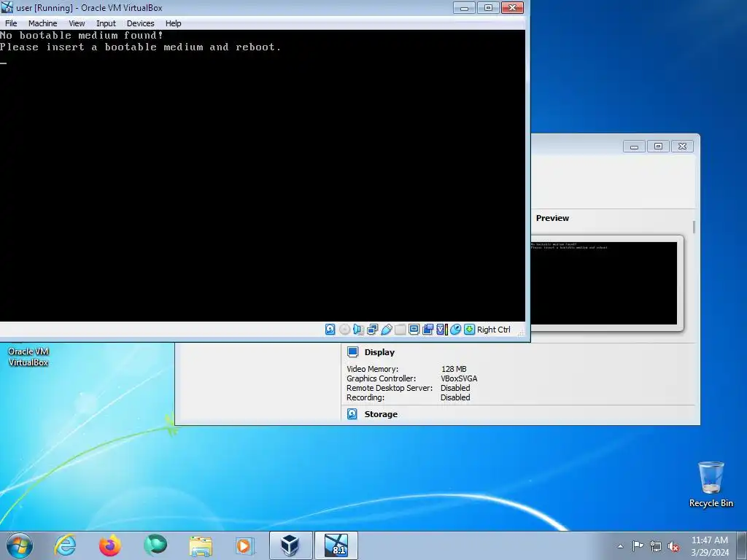Minimize the running VM window
This screenshot has width=747, height=560.
pos(464,7)
